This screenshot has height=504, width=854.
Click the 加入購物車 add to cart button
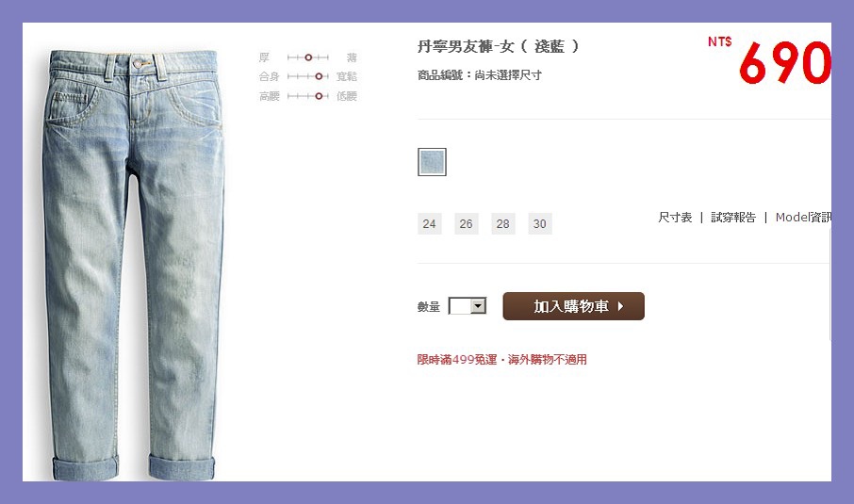tap(573, 306)
